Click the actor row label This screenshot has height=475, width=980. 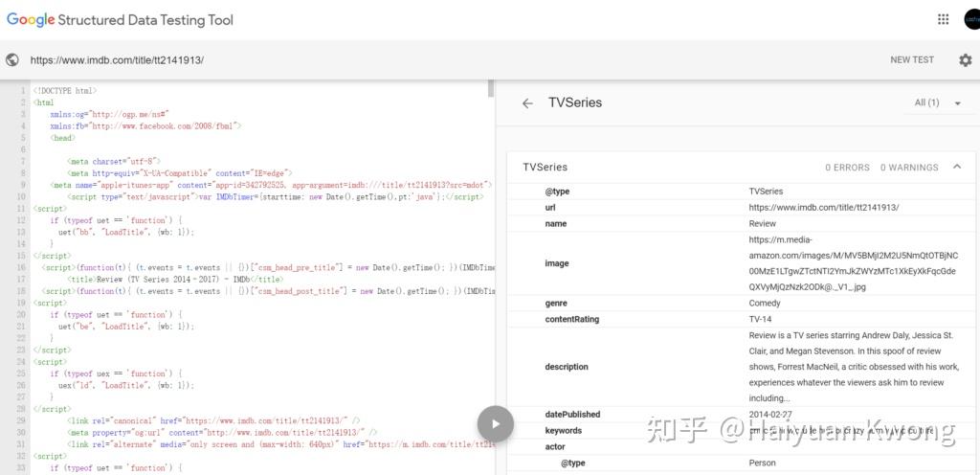coord(555,446)
